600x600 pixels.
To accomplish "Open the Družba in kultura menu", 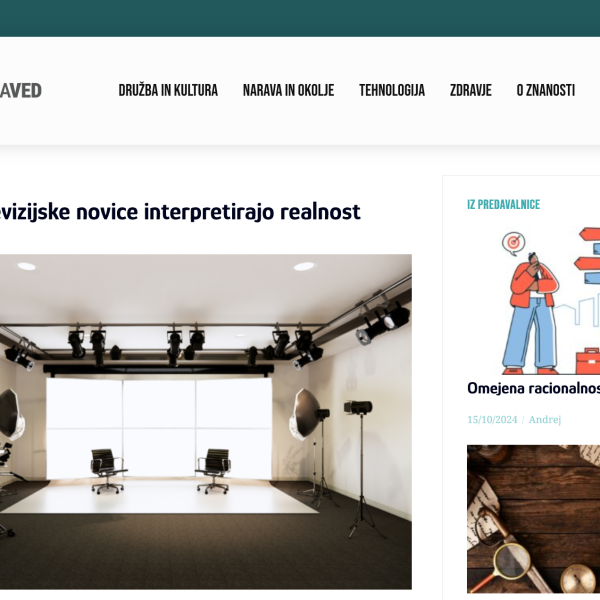I will click(168, 91).
